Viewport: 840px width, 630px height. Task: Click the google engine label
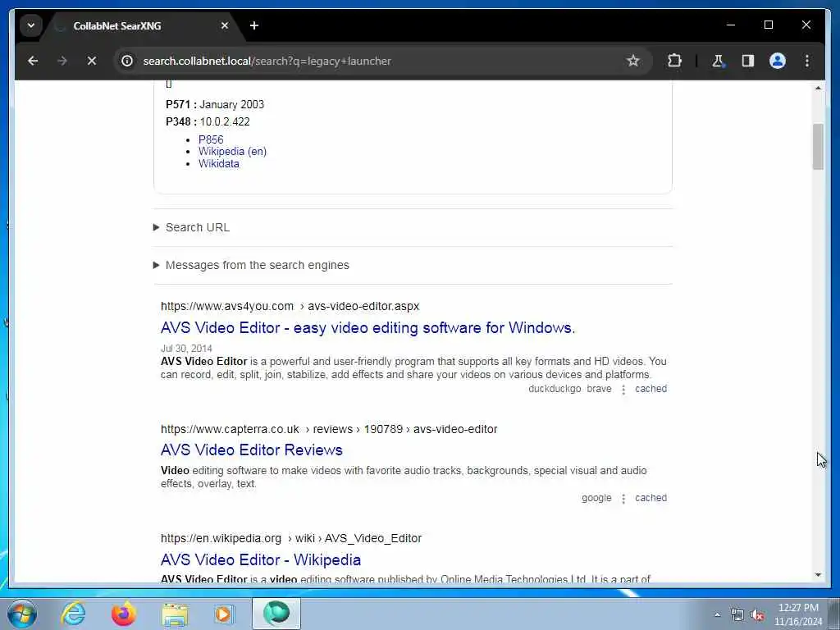coord(596,498)
